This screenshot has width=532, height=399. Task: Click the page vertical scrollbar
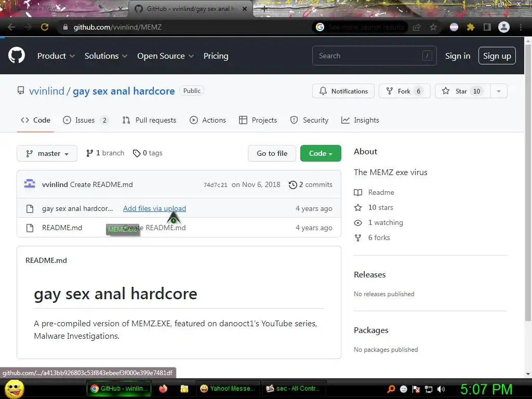click(528, 183)
